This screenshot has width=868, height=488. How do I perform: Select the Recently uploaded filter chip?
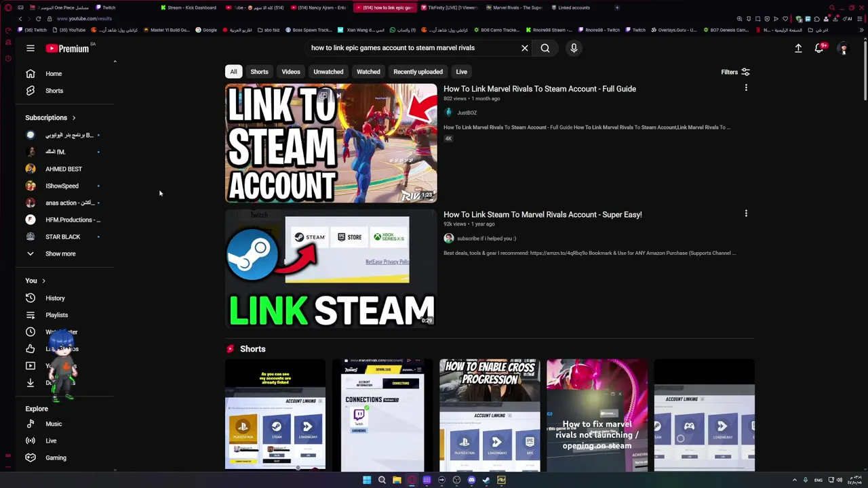[418, 72]
